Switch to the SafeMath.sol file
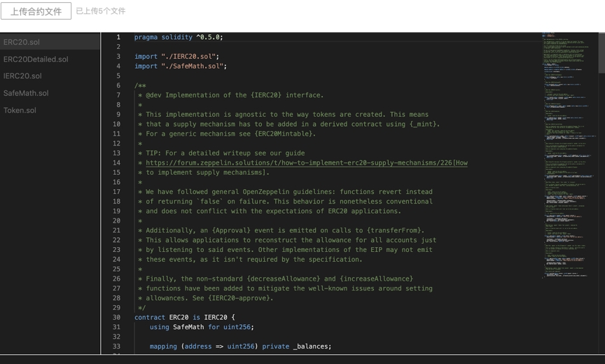This screenshot has height=364, width=605. click(26, 93)
